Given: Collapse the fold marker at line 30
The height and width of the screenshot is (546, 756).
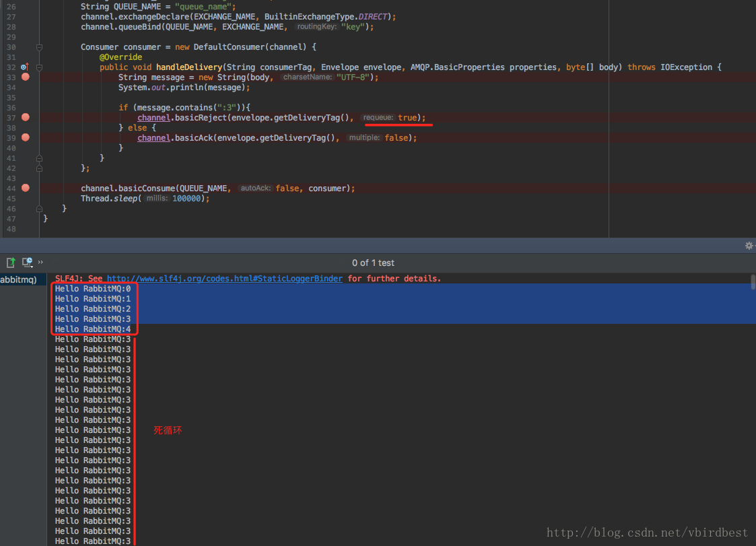Looking at the screenshot, I should [x=40, y=47].
